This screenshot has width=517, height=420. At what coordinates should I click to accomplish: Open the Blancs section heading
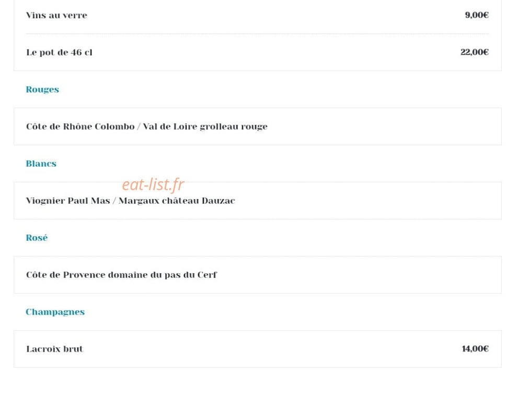(x=41, y=164)
